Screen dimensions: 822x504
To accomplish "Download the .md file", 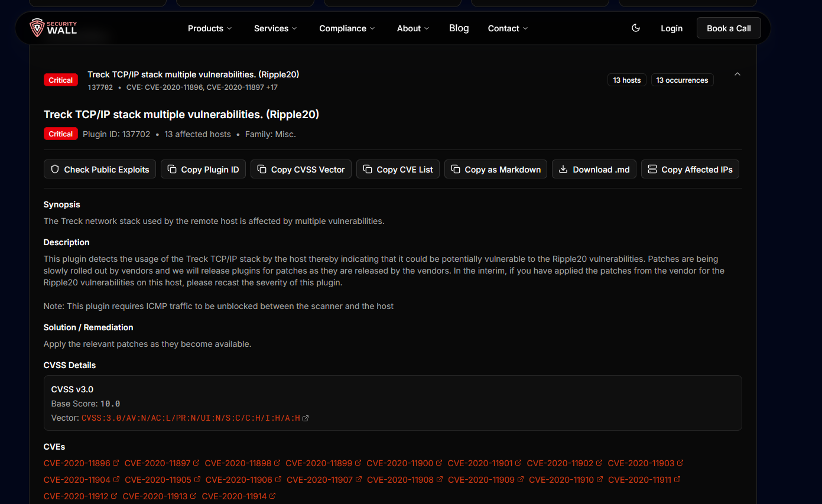I will click(x=594, y=170).
